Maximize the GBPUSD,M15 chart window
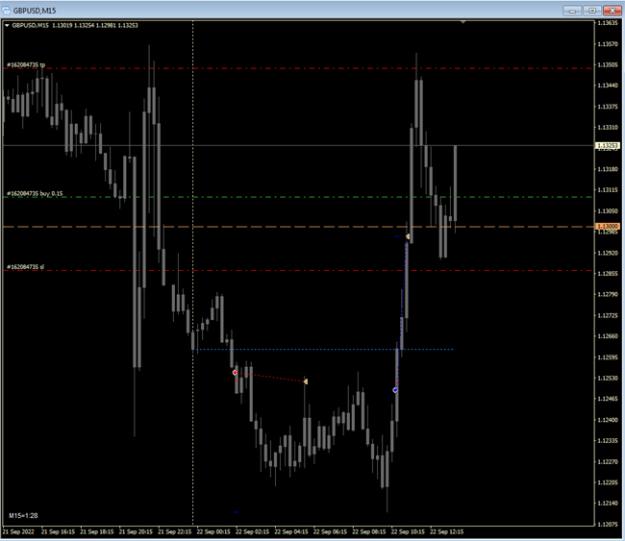Screen dimensions: 625x541 [592, 11]
